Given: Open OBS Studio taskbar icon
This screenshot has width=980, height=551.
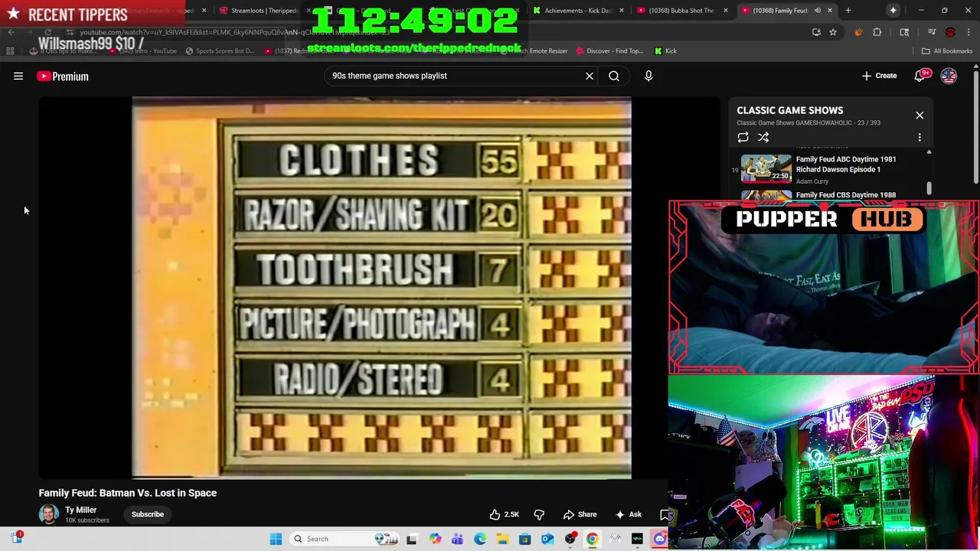Looking at the screenshot, I should coord(570,539).
